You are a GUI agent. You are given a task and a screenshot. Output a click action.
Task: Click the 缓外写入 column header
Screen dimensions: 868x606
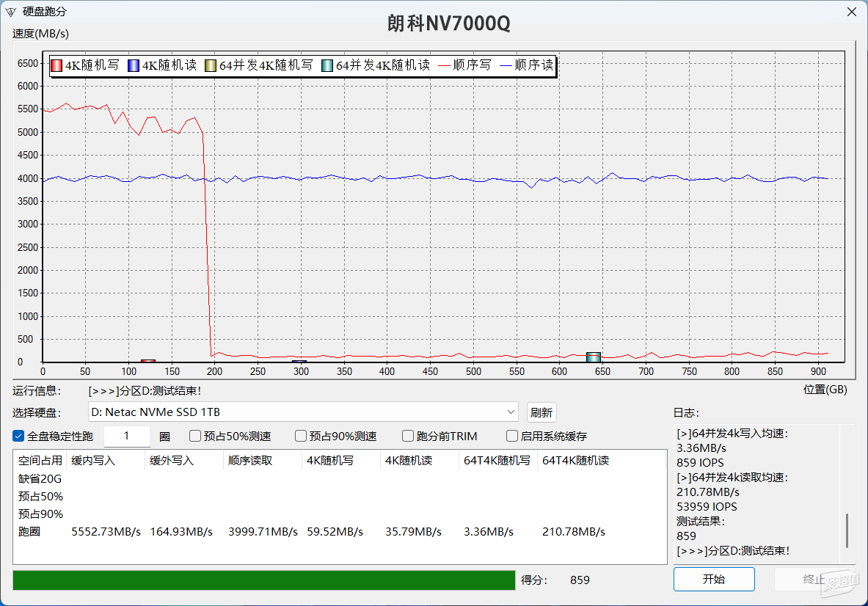point(184,461)
